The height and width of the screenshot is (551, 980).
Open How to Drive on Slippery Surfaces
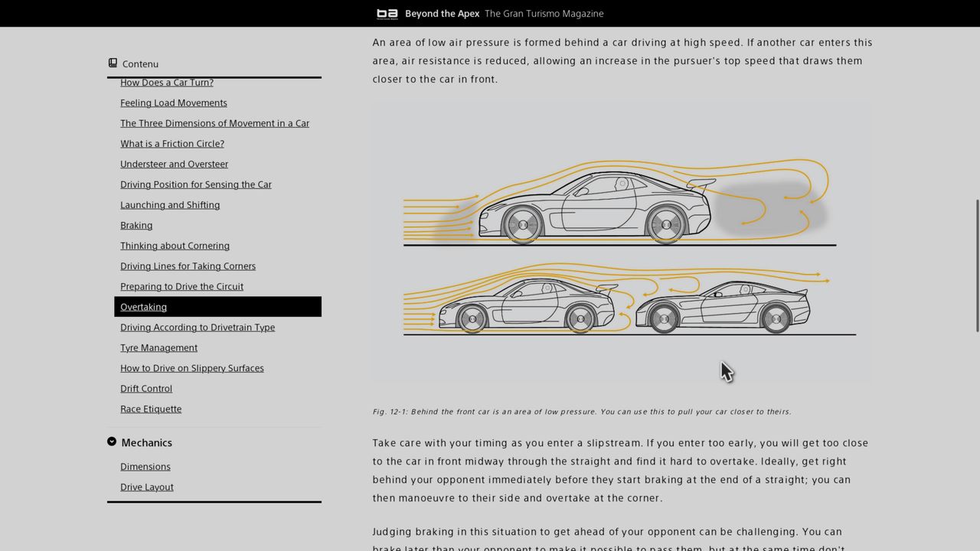[192, 368]
